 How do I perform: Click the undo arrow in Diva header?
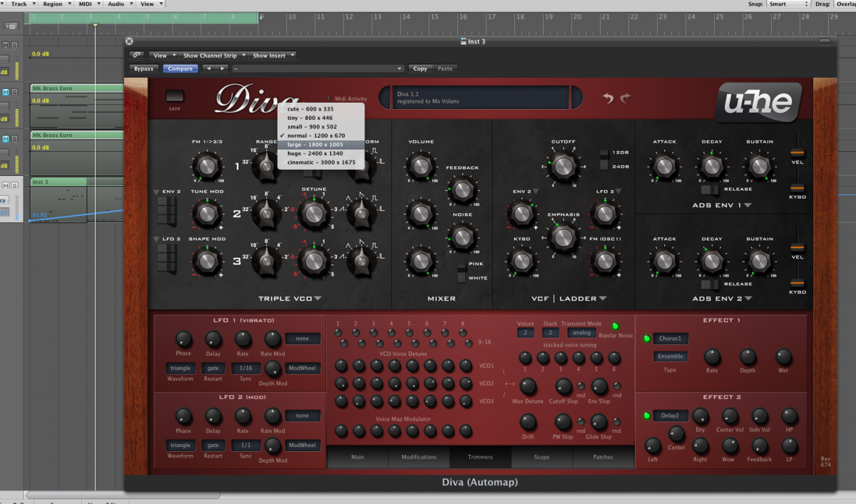608,98
